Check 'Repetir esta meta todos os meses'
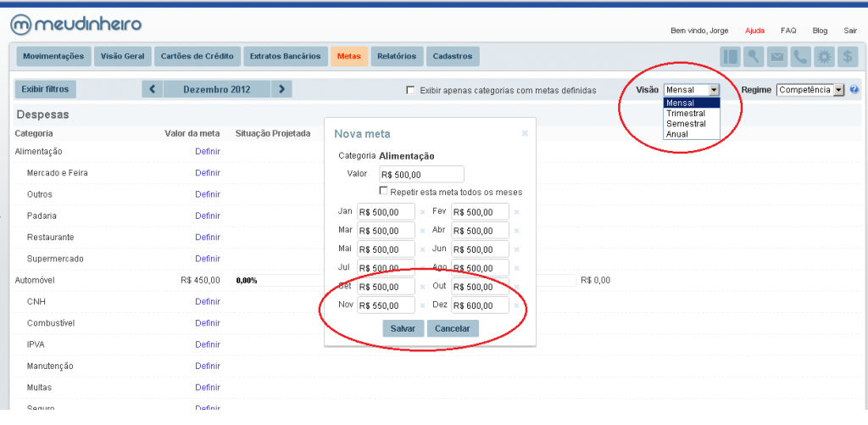Screen dimensions: 868x425 tap(384, 191)
